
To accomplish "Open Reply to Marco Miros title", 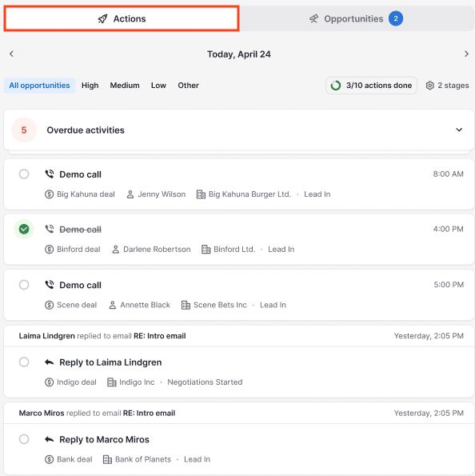I will click(104, 439).
